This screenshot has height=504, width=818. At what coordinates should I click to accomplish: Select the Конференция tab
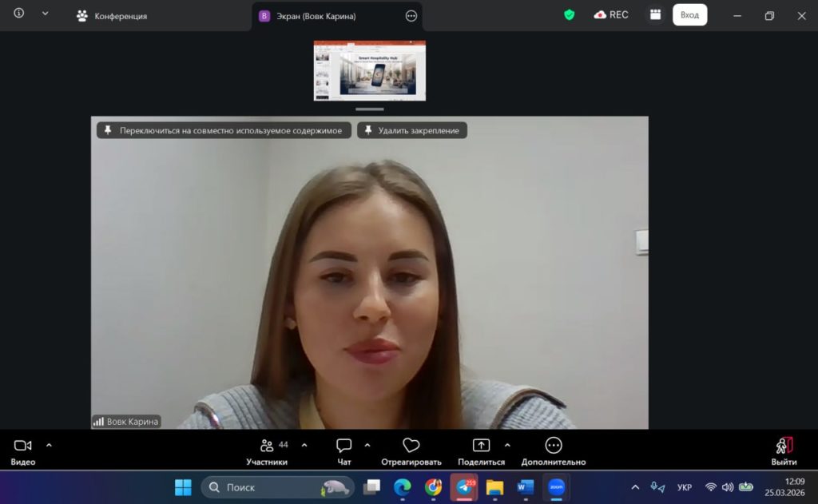coord(112,16)
